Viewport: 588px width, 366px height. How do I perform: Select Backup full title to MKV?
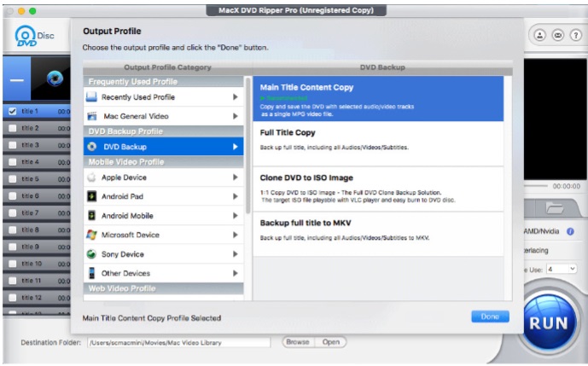[x=378, y=235]
